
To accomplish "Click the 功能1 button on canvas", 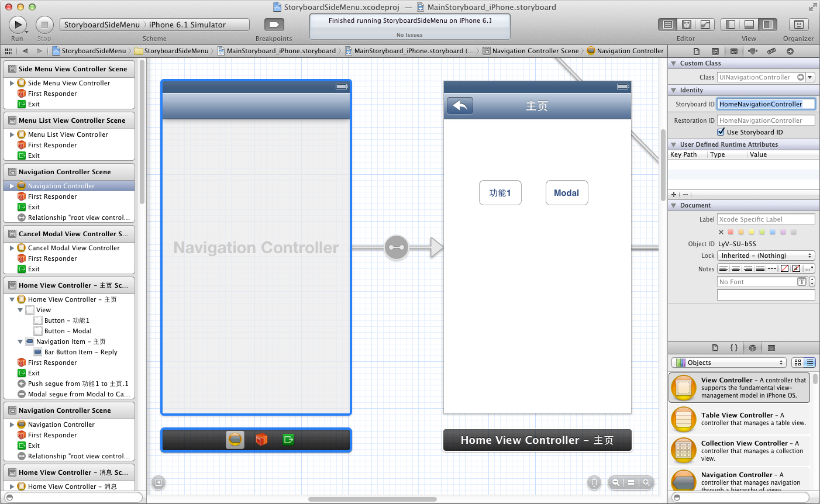I will click(x=500, y=193).
